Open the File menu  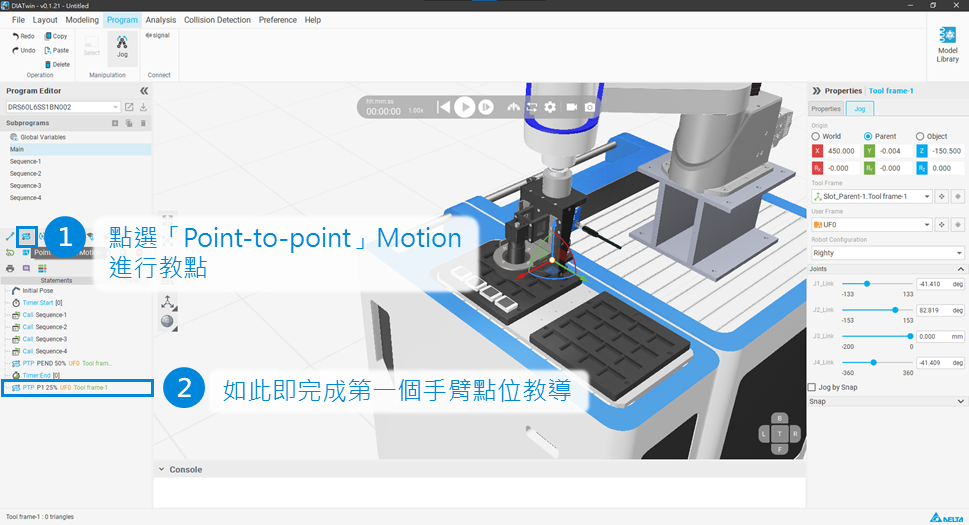[19, 20]
